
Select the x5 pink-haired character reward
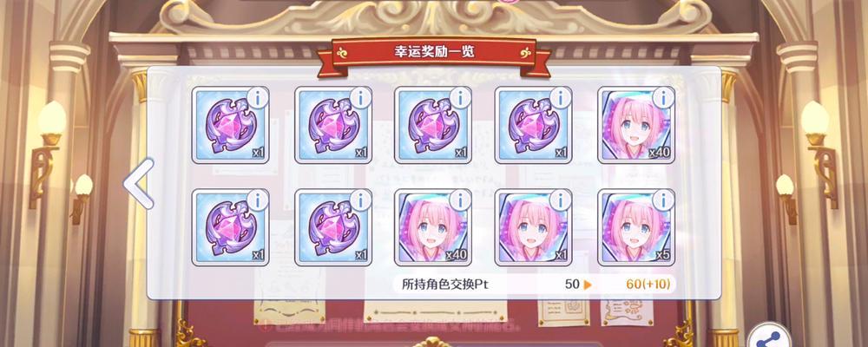(636, 227)
